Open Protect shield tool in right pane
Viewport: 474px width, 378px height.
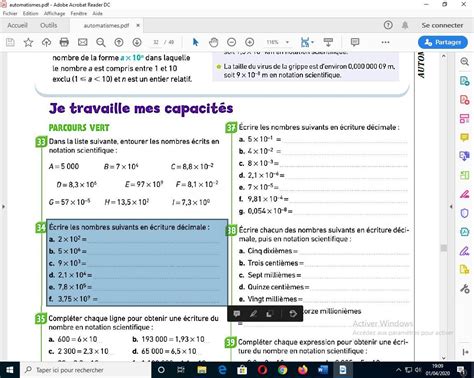464,213
